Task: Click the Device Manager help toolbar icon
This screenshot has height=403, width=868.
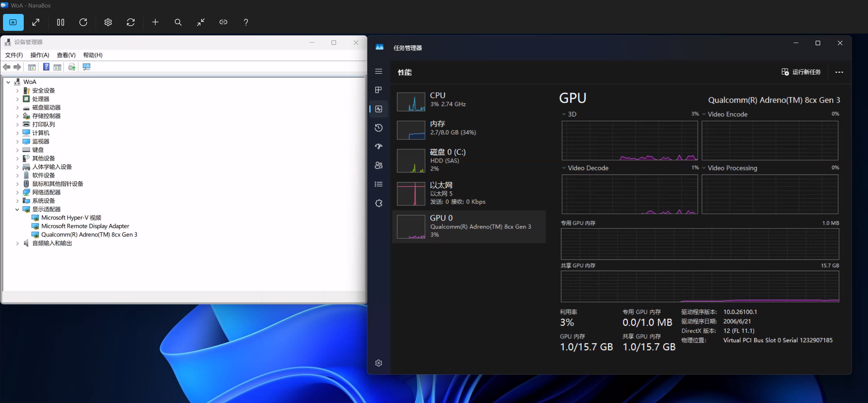Action: click(x=46, y=67)
